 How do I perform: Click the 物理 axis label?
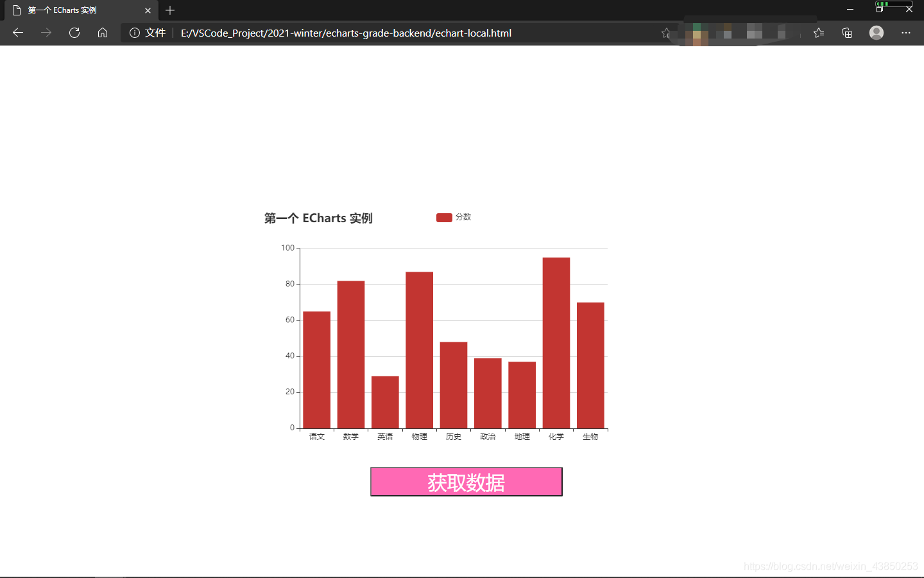(420, 437)
